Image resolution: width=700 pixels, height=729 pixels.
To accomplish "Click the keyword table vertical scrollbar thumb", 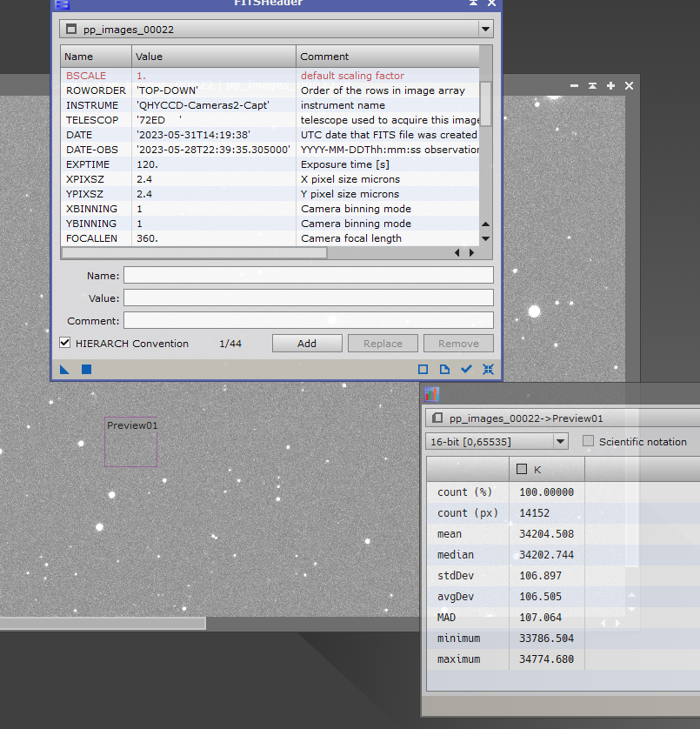I will [x=485, y=104].
